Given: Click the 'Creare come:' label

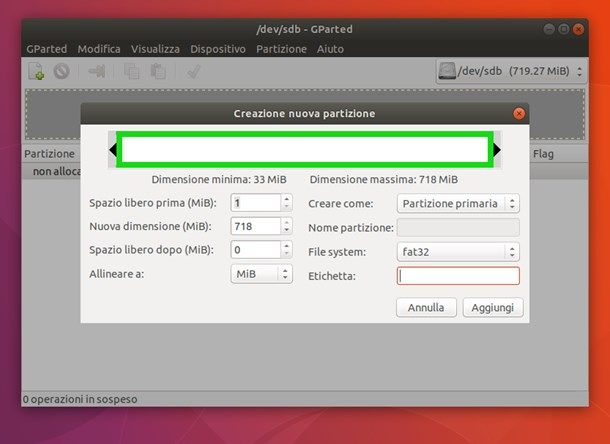Looking at the screenshot, I should pyautogui.click(x=340, y=204).
